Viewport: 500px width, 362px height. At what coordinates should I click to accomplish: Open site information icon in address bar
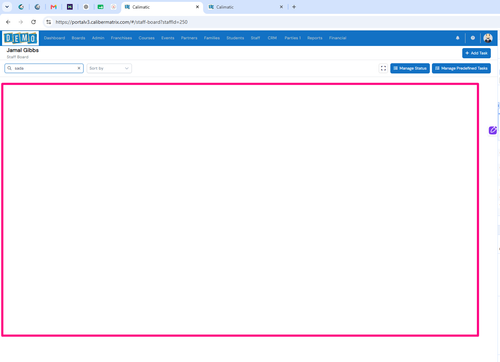[x=49, y=22]
